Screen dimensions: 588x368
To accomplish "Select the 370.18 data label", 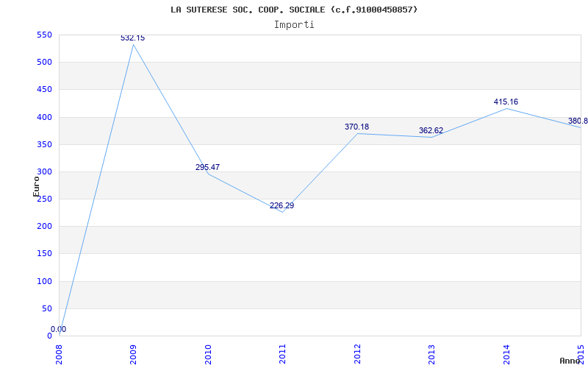I will pyautogui.click(x=356, y=127).
